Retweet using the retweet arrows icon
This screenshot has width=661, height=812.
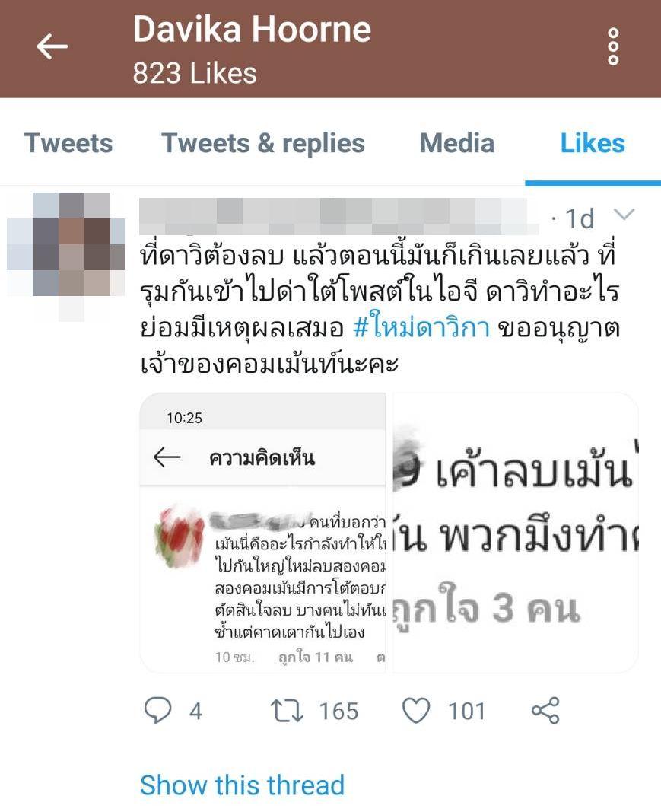[287, 711]
